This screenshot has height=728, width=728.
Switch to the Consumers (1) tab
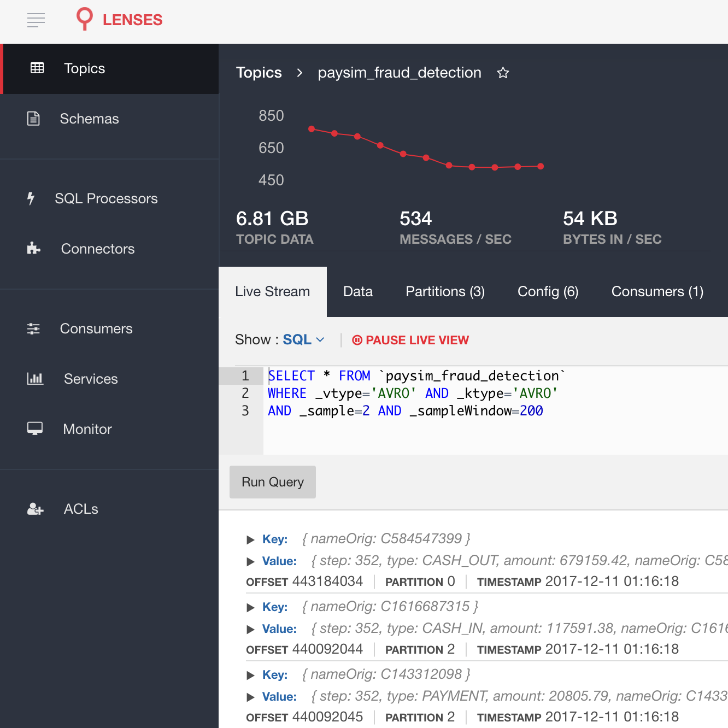coord(657,292)
